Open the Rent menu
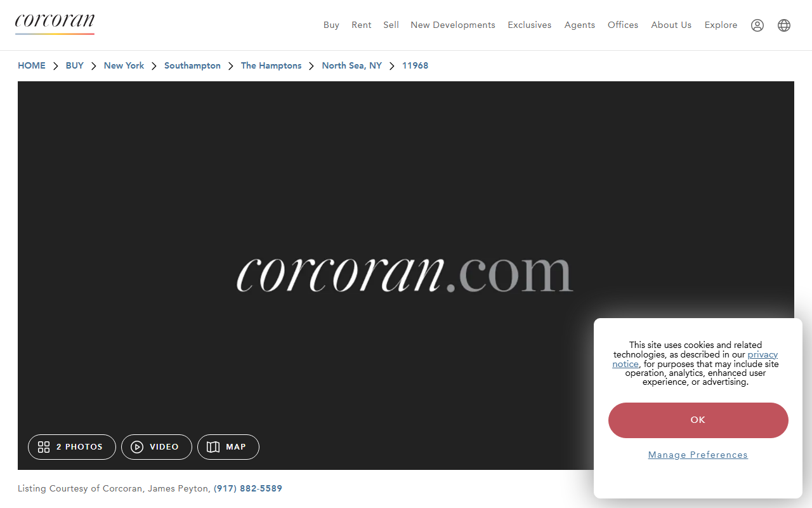The width and height of the screenshot is (812, 508). pos(362,25)
